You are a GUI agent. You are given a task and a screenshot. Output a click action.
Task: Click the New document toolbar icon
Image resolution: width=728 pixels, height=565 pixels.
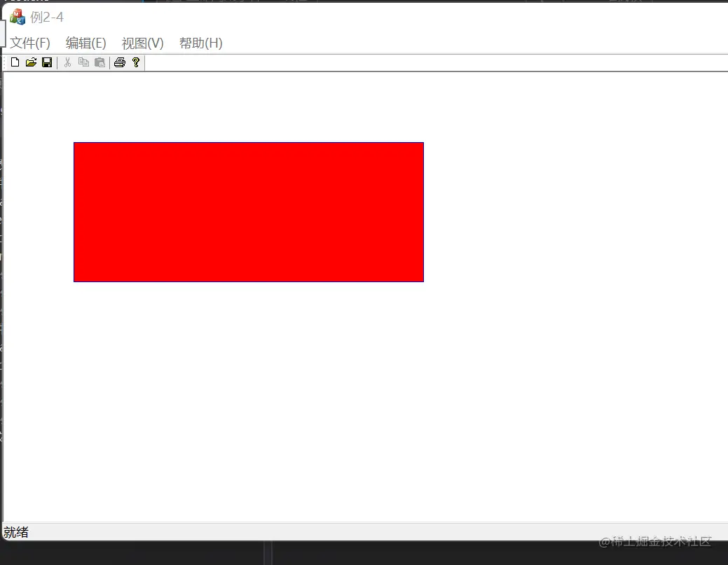(x=15, y=62)
